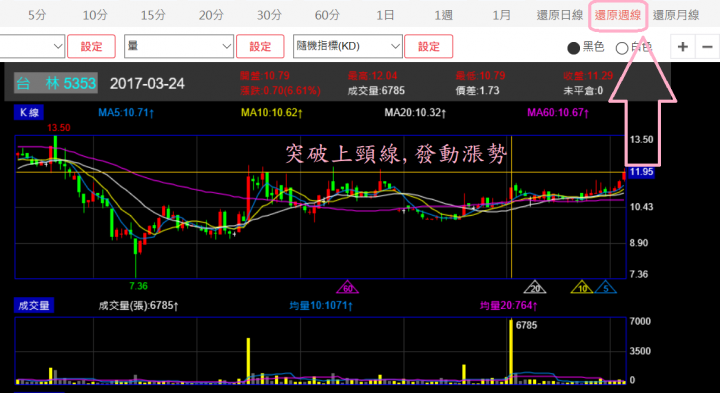Click the MA20:10.32 legend
The width and height of the screenshot is (720, 393).
click(x=415, y=112)
